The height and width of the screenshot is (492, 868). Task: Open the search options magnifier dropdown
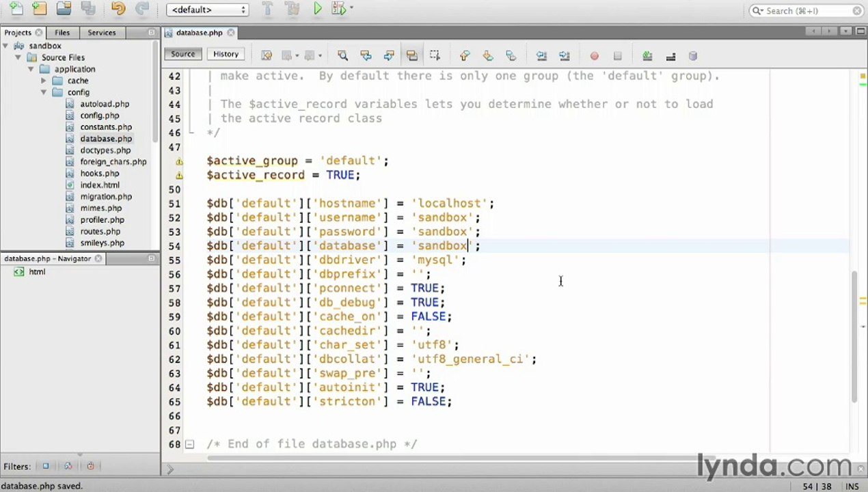click(757, 10)
